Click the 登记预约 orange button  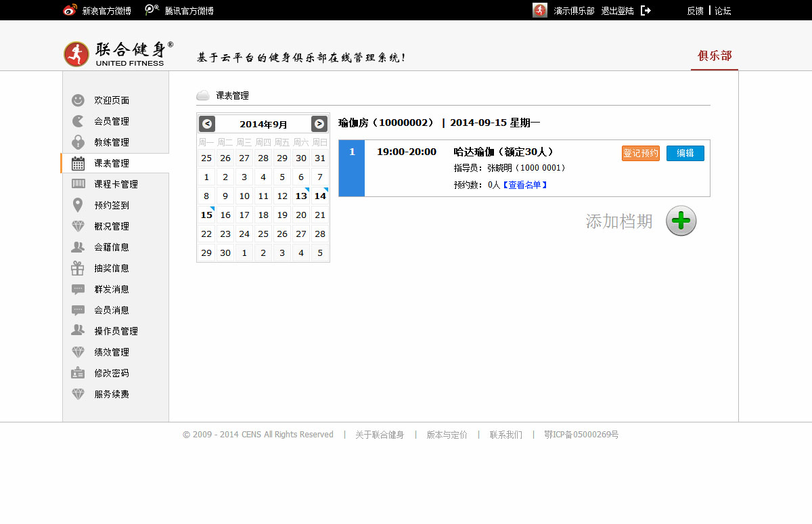pos(640,153)
